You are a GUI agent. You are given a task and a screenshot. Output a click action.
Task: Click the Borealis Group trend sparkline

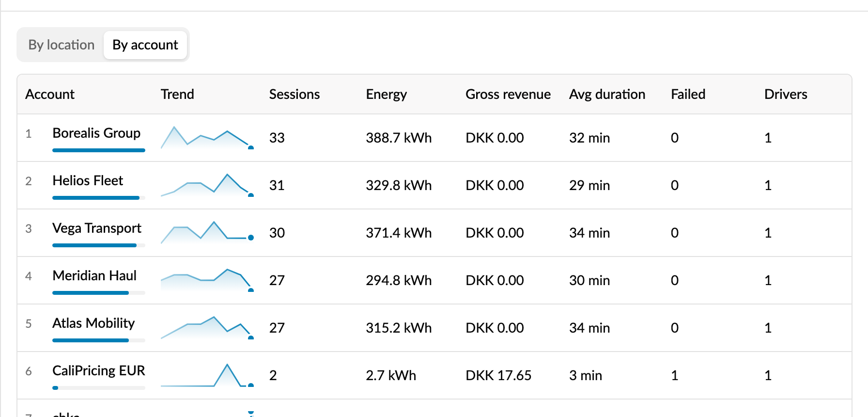click(x=207, y=138)
